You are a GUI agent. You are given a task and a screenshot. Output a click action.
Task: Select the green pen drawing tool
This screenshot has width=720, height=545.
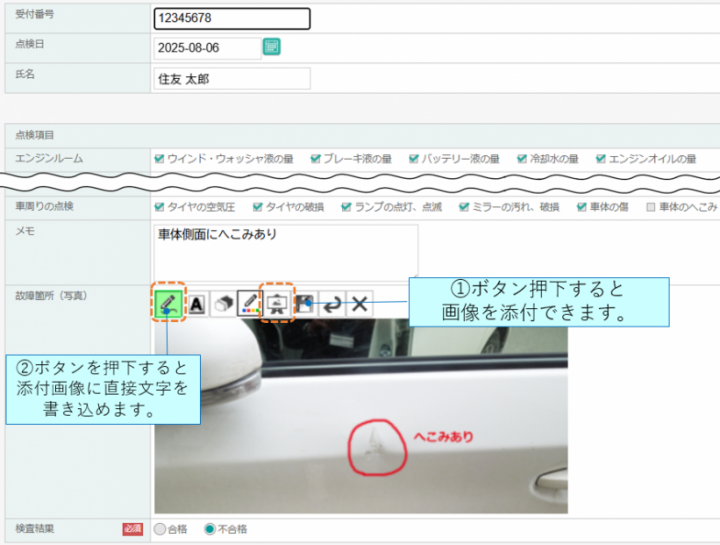point(168,304)
